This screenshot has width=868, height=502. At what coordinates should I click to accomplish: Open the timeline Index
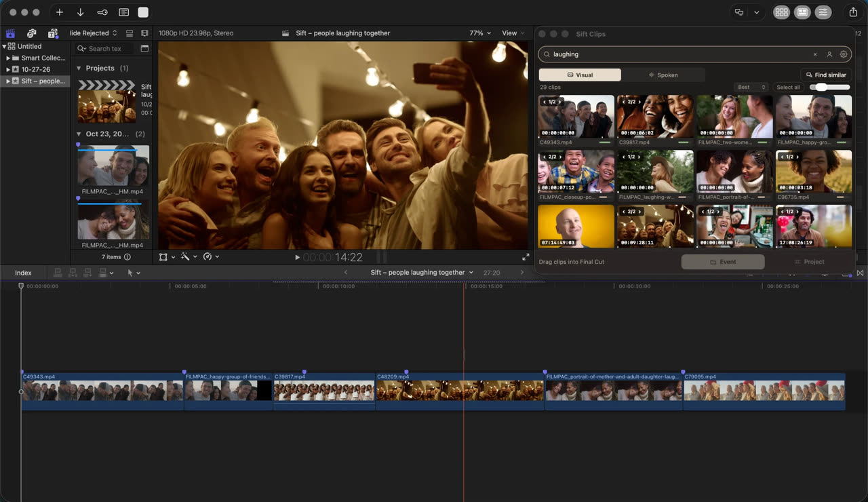24,273
